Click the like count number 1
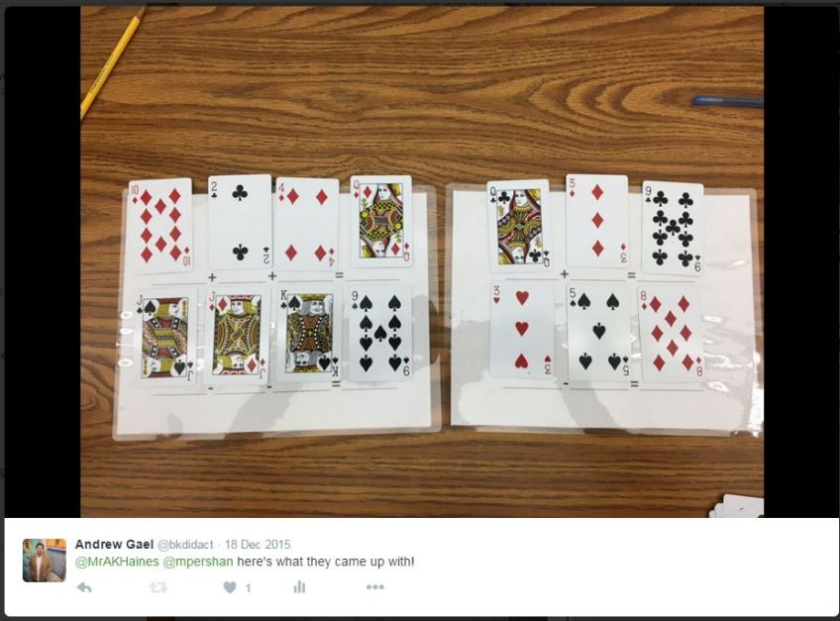Image resolution: width=840 pixels, height=621 pixels. [248, 588]
